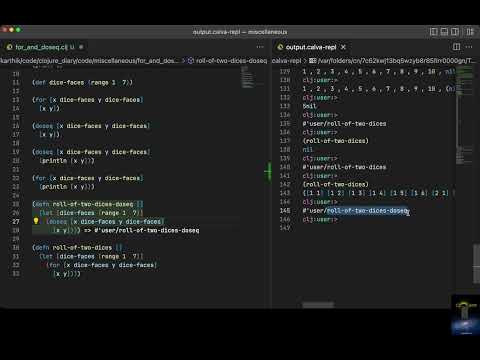Open calva-repl breadcrumb in right editor
Image resolution: width=480 pixels, height=360 pixels.
pyautogui.click(x=287, y=61)
